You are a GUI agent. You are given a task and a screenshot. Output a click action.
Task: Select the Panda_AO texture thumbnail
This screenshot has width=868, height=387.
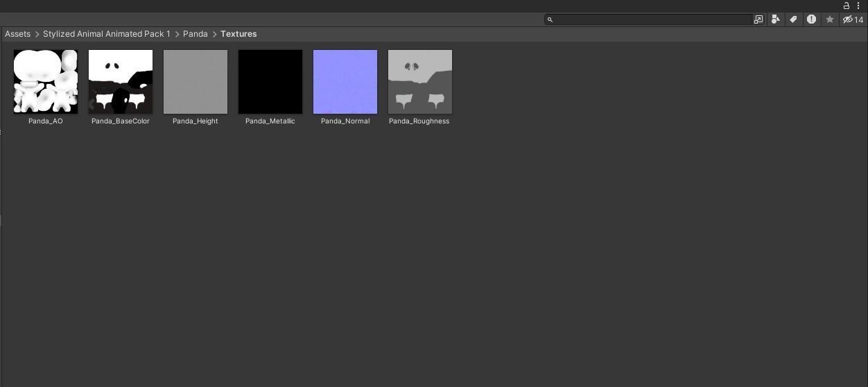click(46, 82)
